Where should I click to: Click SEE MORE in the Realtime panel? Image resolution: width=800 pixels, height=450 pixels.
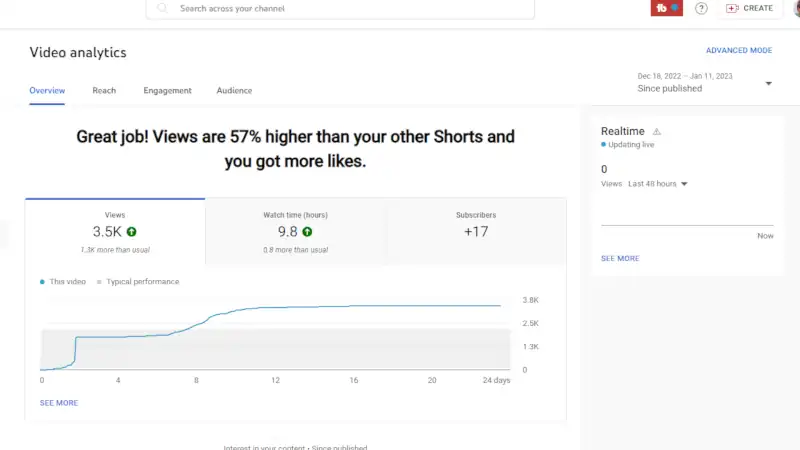(620, 258)
